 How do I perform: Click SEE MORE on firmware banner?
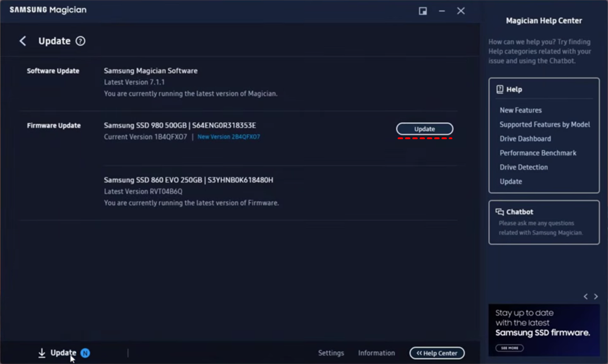pyautogui.click(x=510, y=348)
